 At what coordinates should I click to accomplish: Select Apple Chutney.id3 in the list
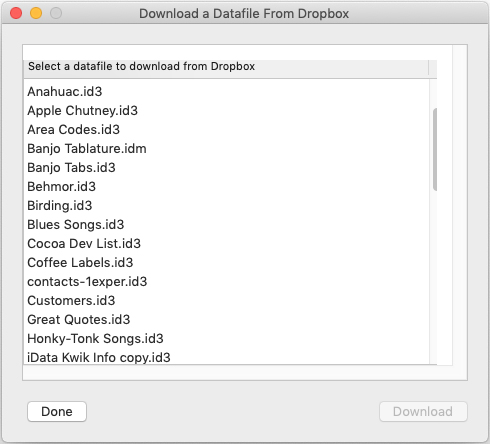[x=227, y=110]
